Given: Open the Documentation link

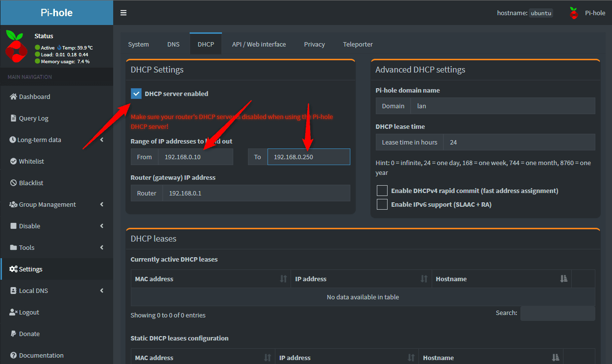Looking at the screenshot, I should 57,355.
